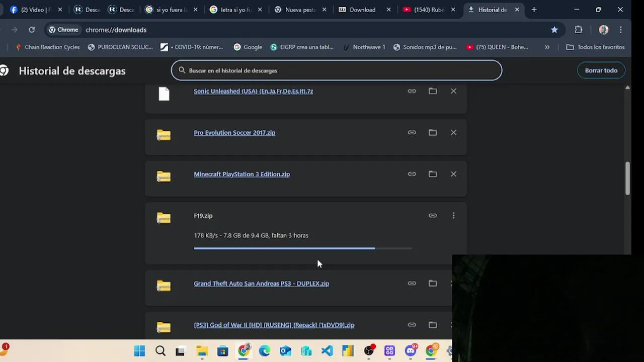The width and height of the screenshot is (644, 362).
Task: Open Todos los favoritos folder
Action: click(595, 47)
